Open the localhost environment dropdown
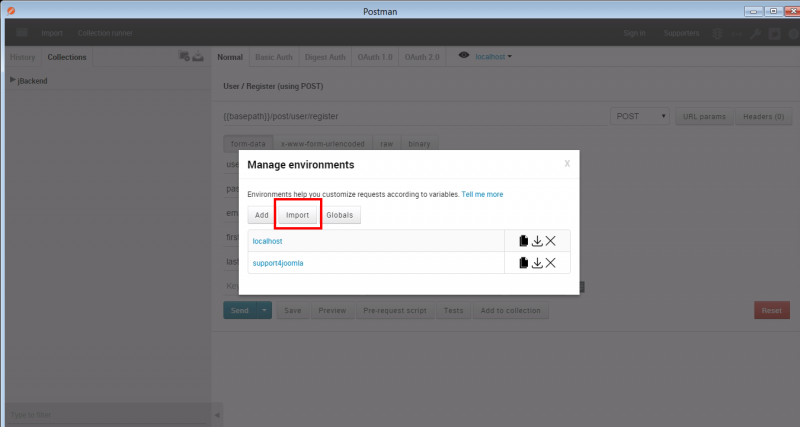The width and height of the screenshot is (800, 427). tap(493, 57)
